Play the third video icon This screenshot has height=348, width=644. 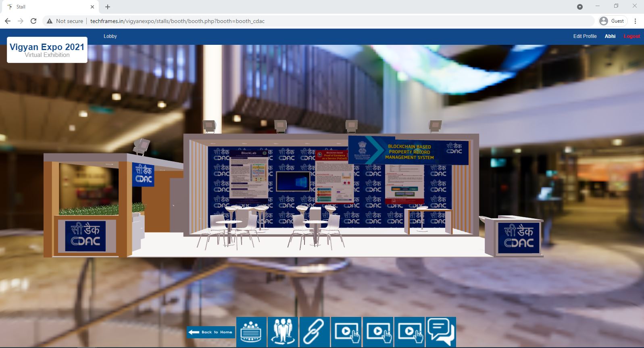[x=409, y=332]
